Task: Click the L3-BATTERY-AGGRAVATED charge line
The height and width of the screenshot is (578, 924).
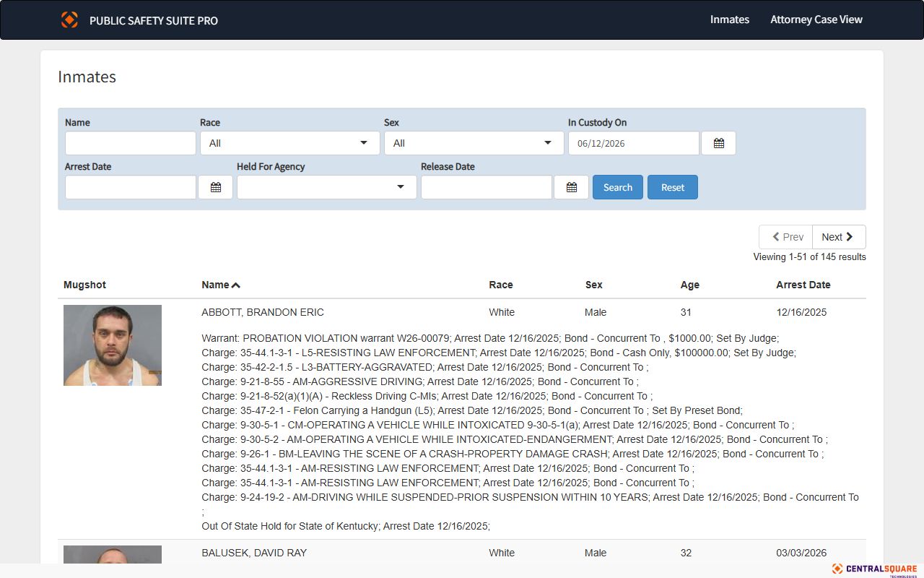Action: pyautogui.click(x=425, y=367)
